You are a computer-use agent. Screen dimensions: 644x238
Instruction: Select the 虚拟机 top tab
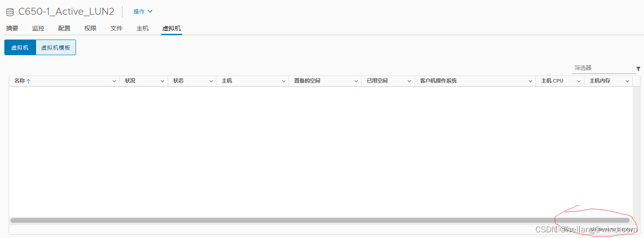pyautogui.click(x=172, y=28)
